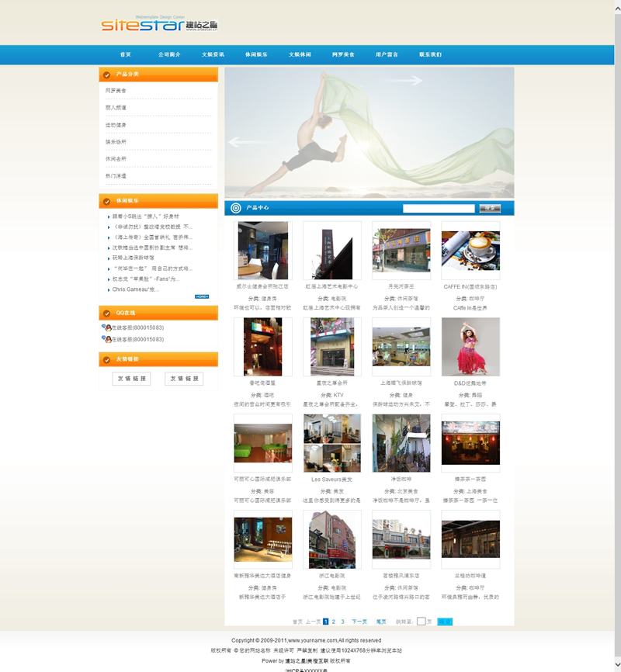
Task: Focus the product search input field
Action: 439,208
